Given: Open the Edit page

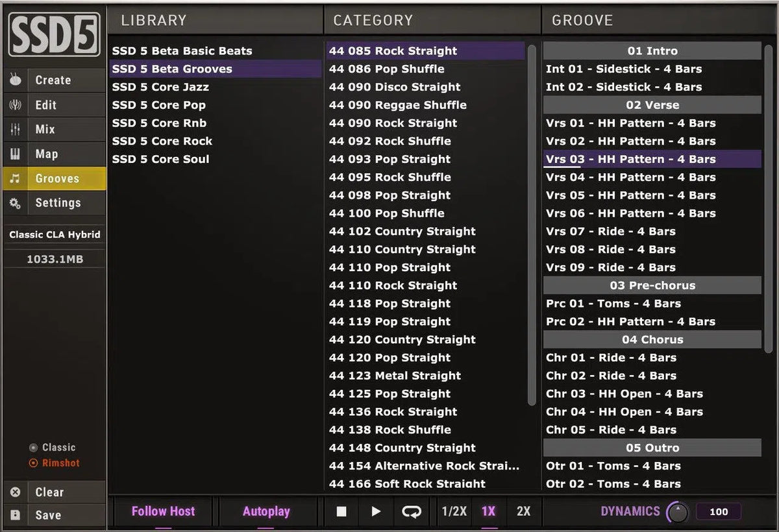Looking at the screenshot, I should pyautogui.click(x=45, y=105).
